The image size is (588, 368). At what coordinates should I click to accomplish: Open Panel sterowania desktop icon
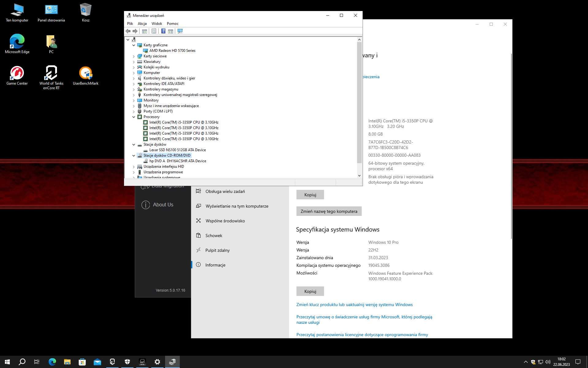pyautogui.click(x=51, y=13)
